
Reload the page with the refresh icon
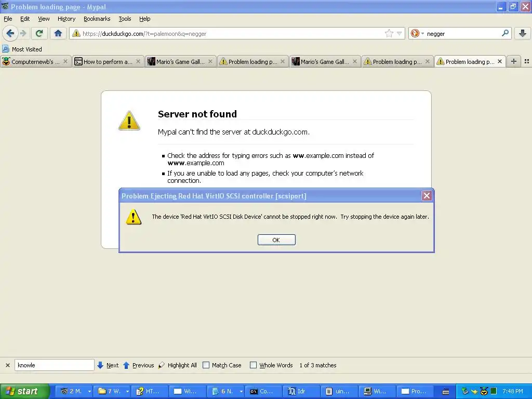(x=39, y=33)
